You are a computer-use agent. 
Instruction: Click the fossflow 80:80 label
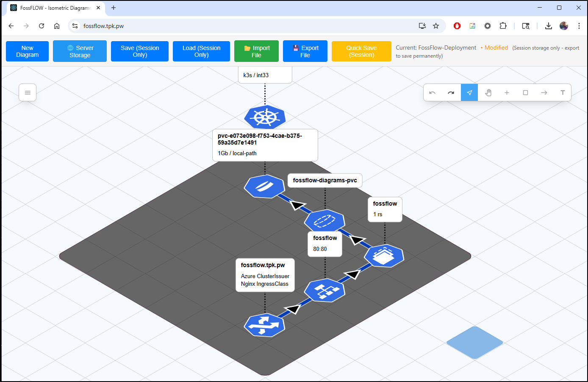click(x=325, y=244)
